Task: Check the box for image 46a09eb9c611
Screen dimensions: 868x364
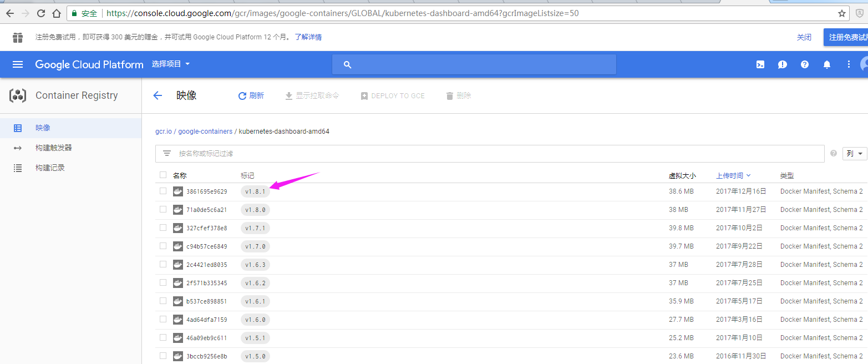Action: coord(163,337)
